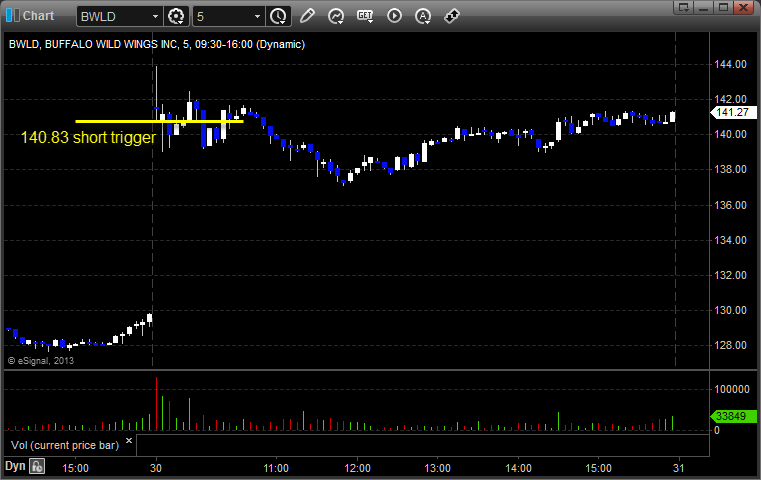The height and width of the screenshot is (480, 761).
Task: Click the Chart window title text
Action: [38, 16]
